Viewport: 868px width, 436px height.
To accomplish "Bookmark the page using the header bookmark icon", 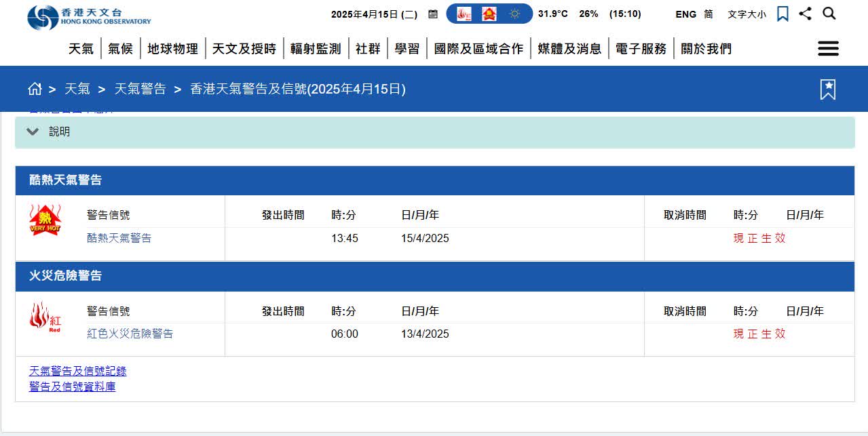I will [782, 14].
